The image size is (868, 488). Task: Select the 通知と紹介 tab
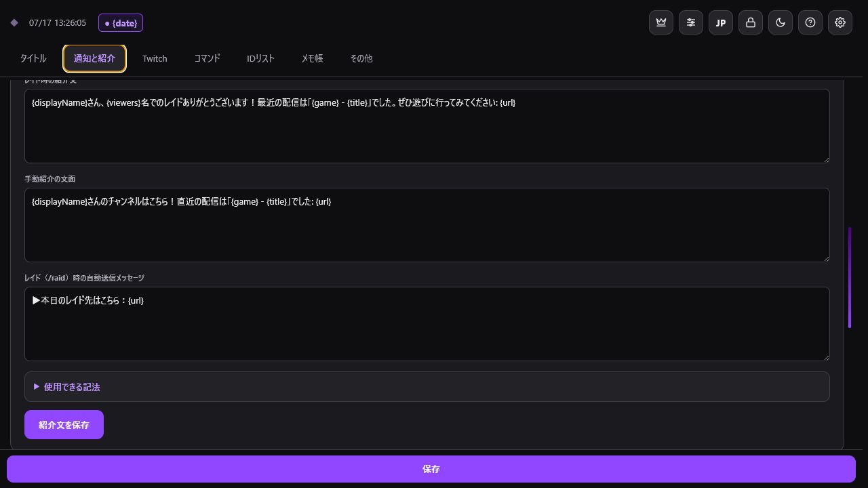point(94,58)
